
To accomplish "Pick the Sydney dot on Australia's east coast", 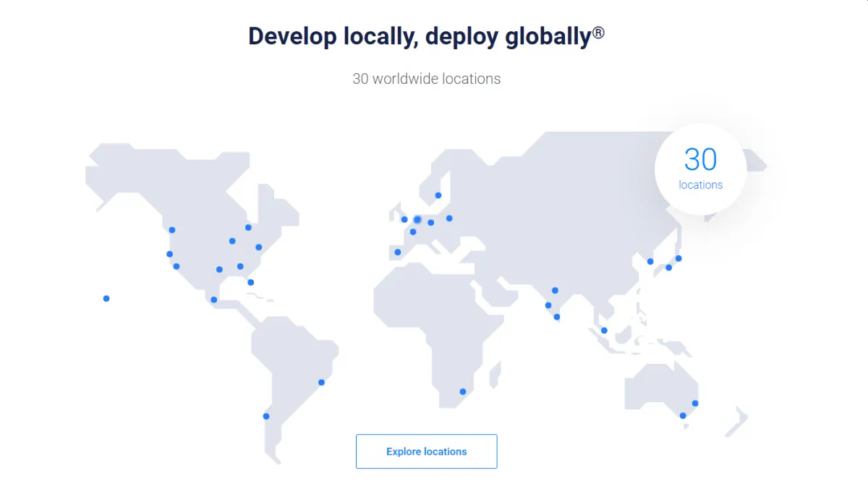I will tap(695, 403).
